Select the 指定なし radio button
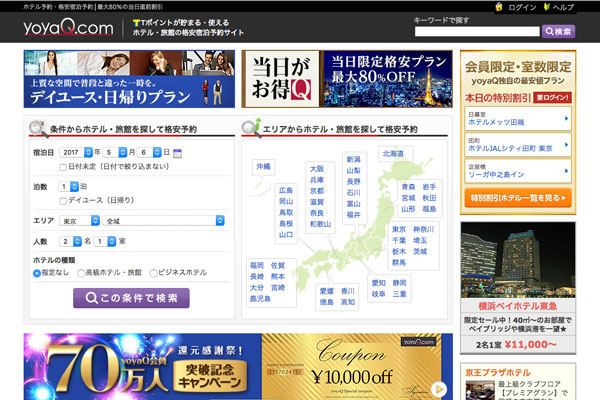 point(37,273)
